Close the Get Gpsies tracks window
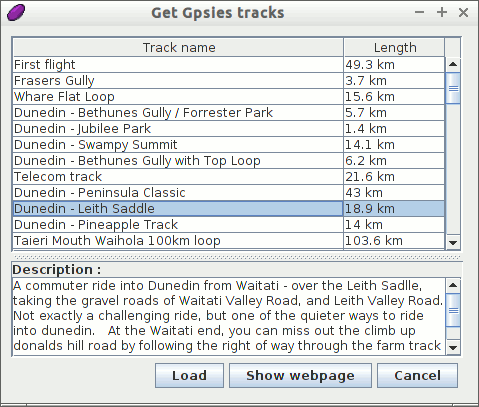The width and height of the screenshot is (479, 407). (x=463, y=13)
